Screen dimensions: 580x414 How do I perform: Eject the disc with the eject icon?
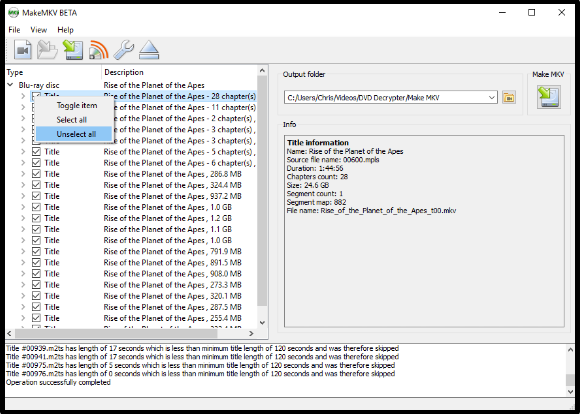tap(149, 50)
